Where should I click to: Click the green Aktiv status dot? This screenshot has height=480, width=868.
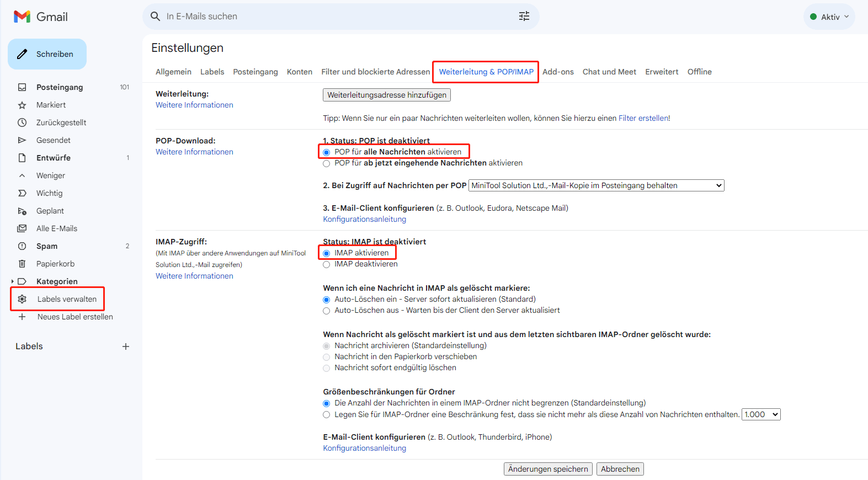tap(813, 17)
